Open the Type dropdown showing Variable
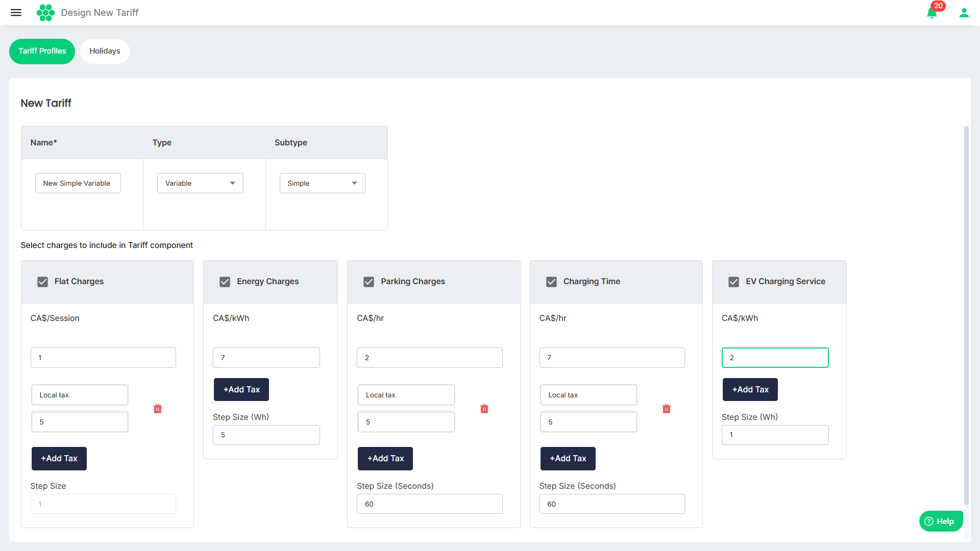Screen dimensions: 980x551 point(200,183)
